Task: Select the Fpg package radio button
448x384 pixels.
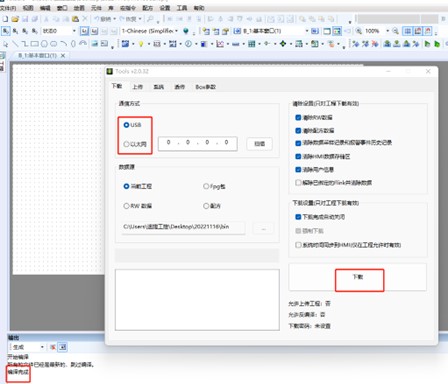Action: click(x=206, y=186)
